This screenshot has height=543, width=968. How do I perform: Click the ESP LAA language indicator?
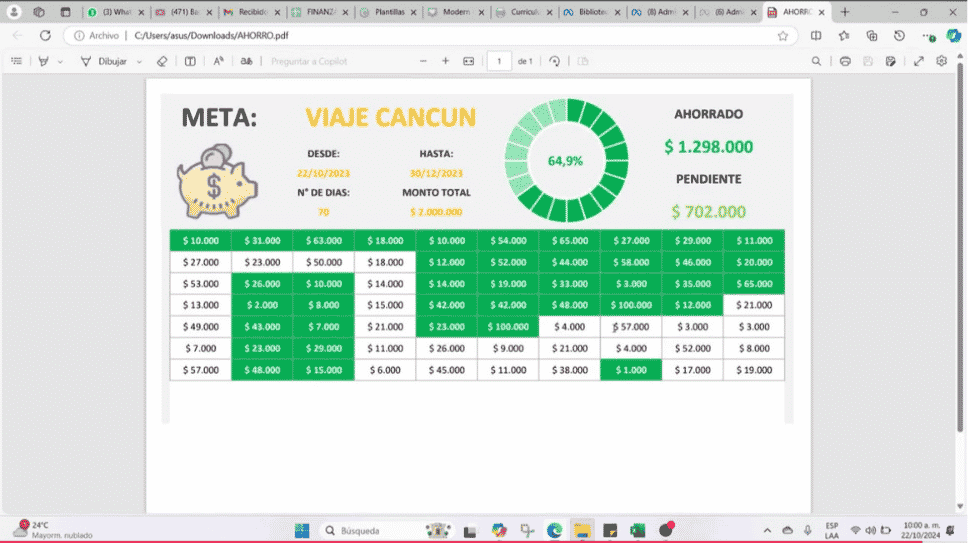click(x=832, y=531)
